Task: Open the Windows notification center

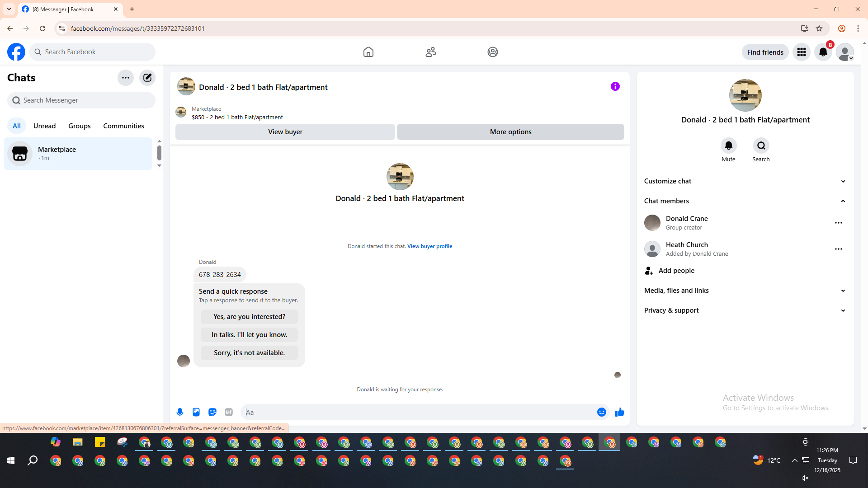Action: (853, 460)
